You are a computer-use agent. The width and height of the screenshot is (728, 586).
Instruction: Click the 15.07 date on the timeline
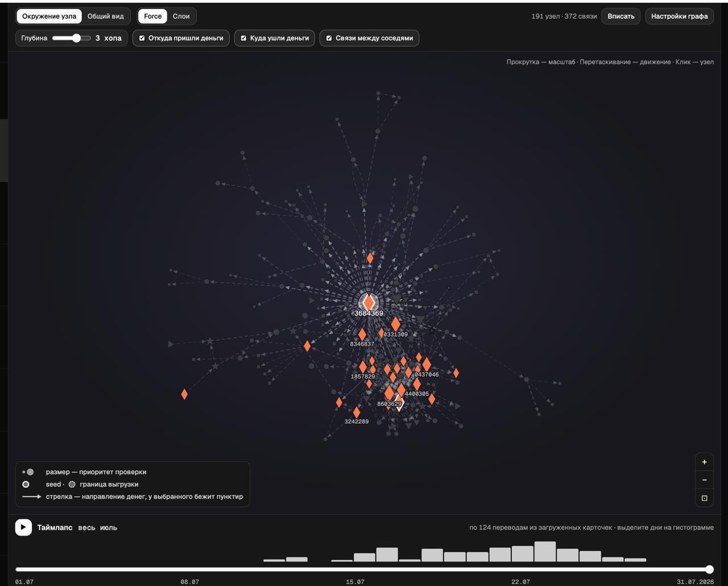tap(355, 581)
